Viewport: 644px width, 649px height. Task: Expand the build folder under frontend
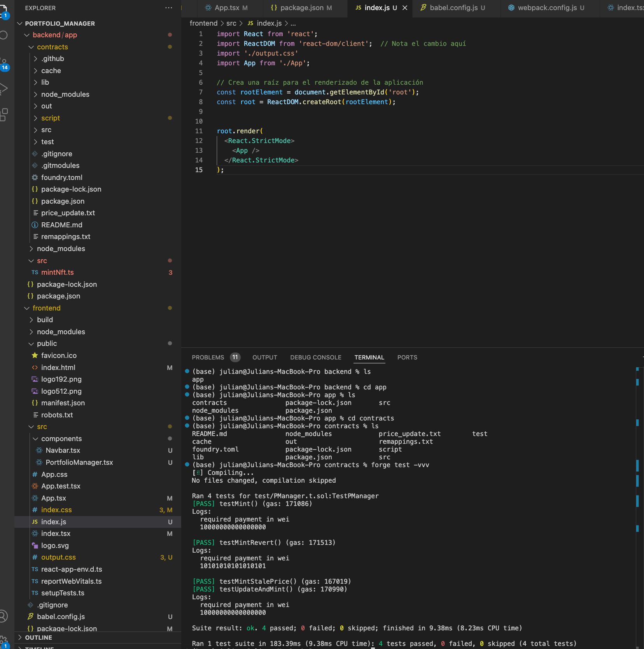(x=31, y=320)
